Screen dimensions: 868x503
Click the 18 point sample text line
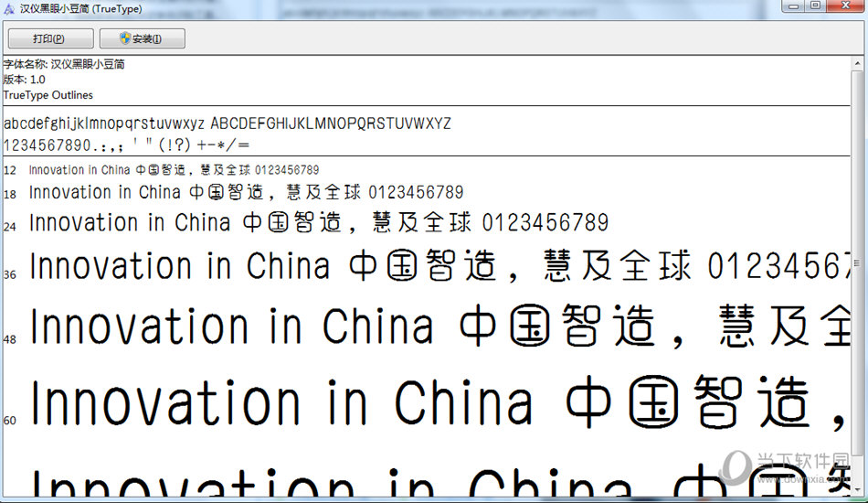click(247, 192)
